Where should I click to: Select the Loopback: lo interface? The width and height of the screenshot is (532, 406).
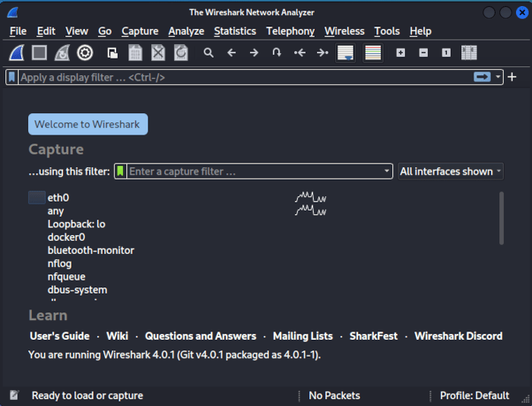point(76,224)
